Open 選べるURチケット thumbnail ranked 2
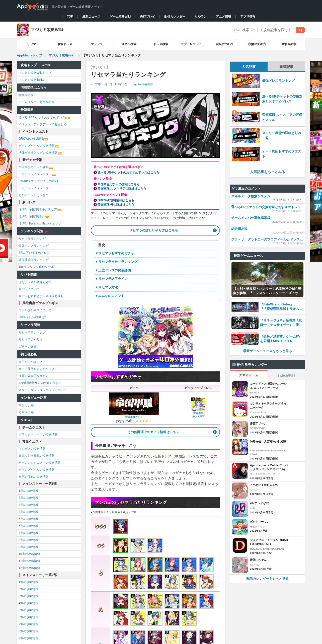 (246, 99)
